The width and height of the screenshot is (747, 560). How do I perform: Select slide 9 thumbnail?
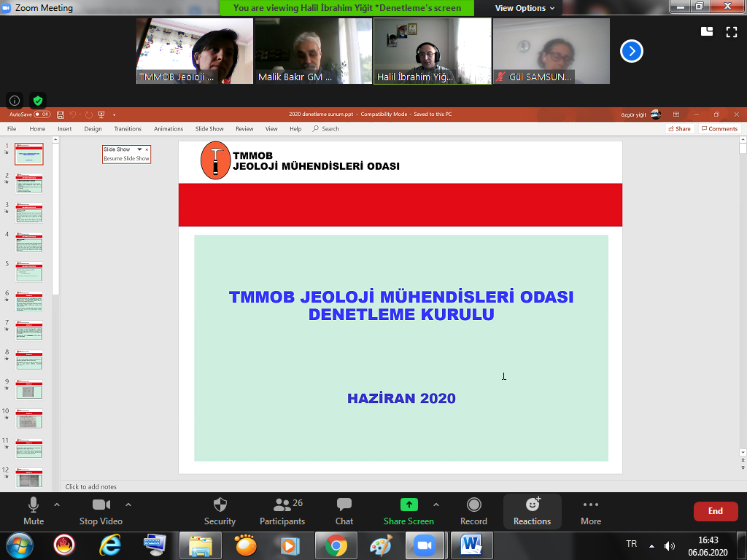coord(29,389)
